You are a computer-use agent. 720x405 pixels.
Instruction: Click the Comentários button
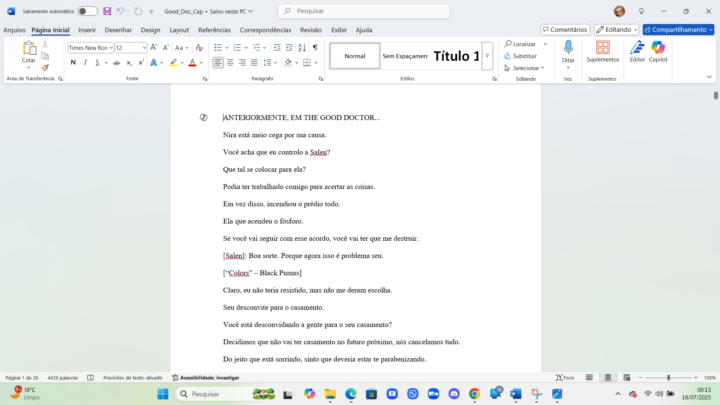[x=565, y=29]
